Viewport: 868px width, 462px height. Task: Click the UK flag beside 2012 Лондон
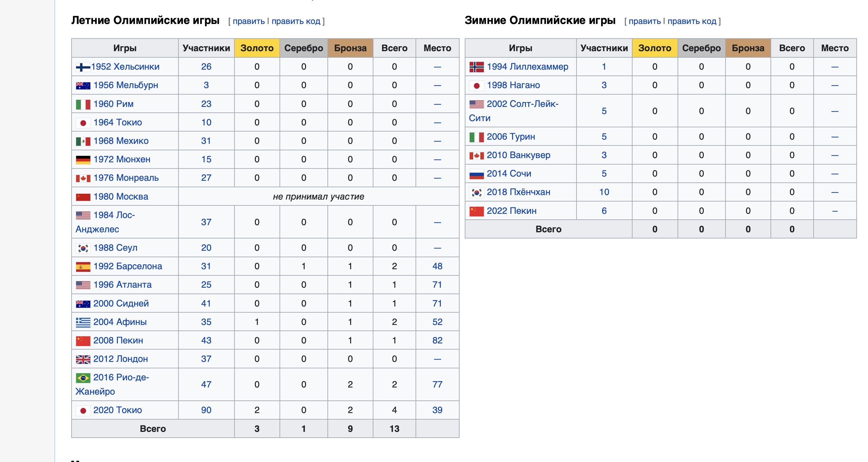click(x=83, y=360)
